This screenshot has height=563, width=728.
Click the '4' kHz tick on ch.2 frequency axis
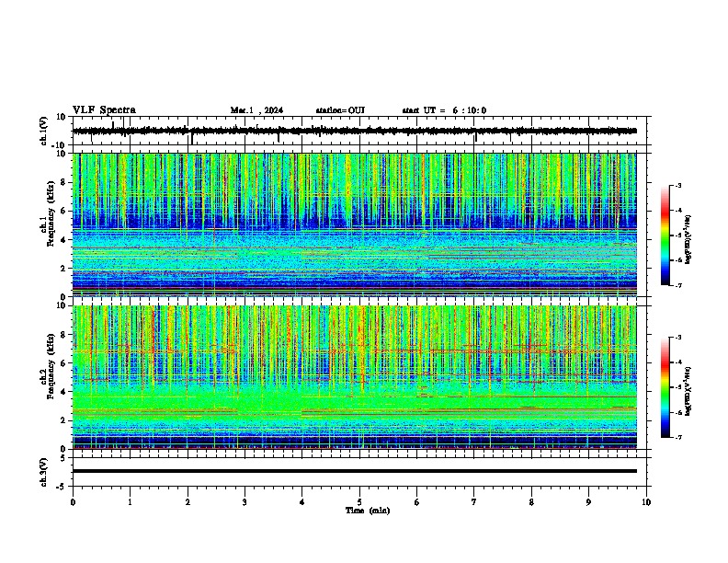(63, 392)
